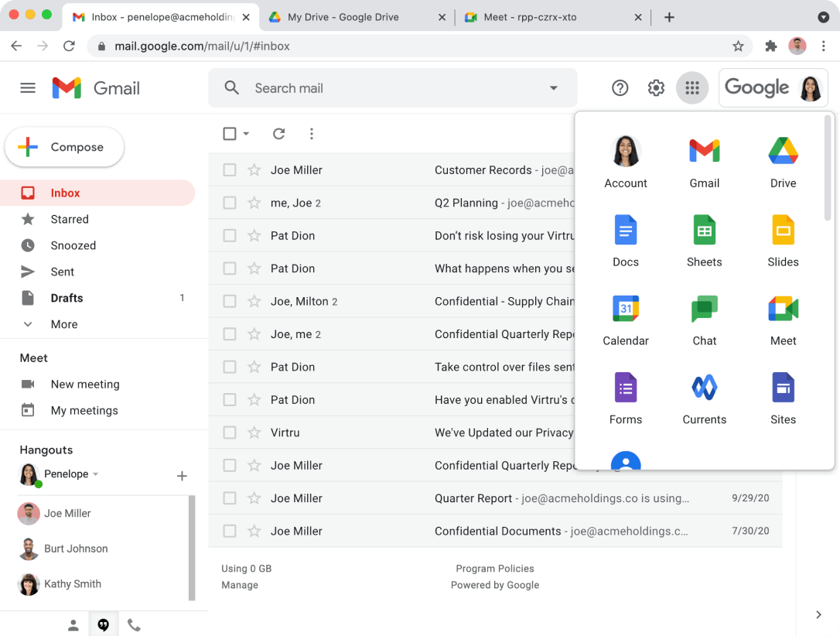840x636 pixels.
Task: Launch Meet from the apps grid
Action: pos(783,318)
